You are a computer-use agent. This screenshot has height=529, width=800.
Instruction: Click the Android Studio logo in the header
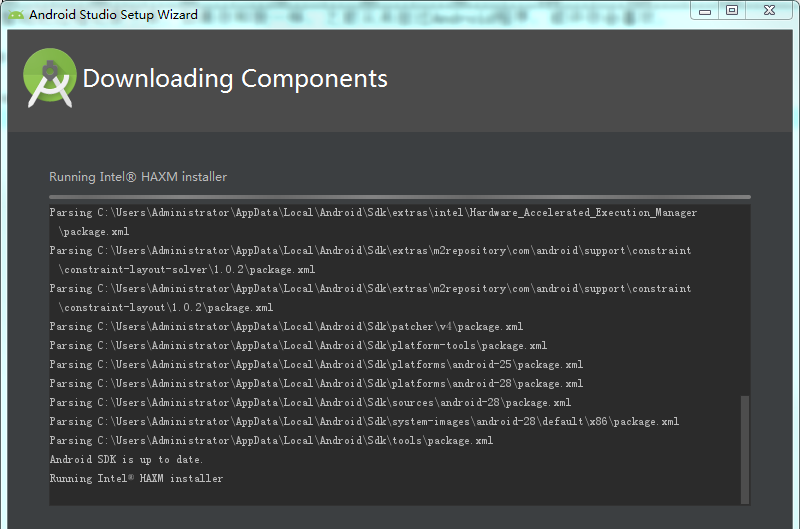point(50,78)
